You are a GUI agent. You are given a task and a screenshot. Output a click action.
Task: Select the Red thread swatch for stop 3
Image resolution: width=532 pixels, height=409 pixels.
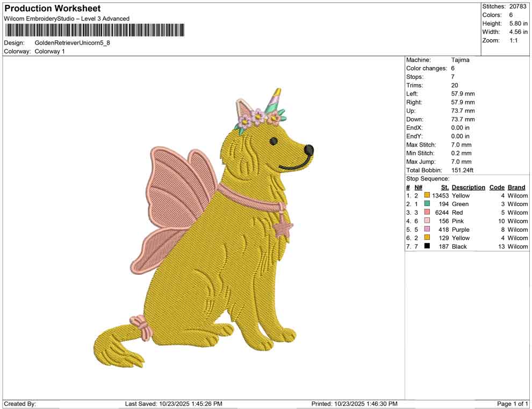click(426, 213)
